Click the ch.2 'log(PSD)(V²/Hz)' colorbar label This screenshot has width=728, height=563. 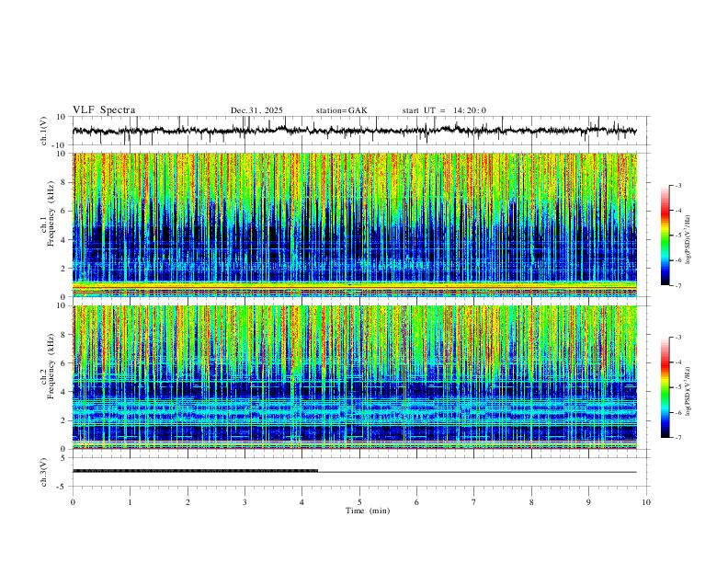688,391
